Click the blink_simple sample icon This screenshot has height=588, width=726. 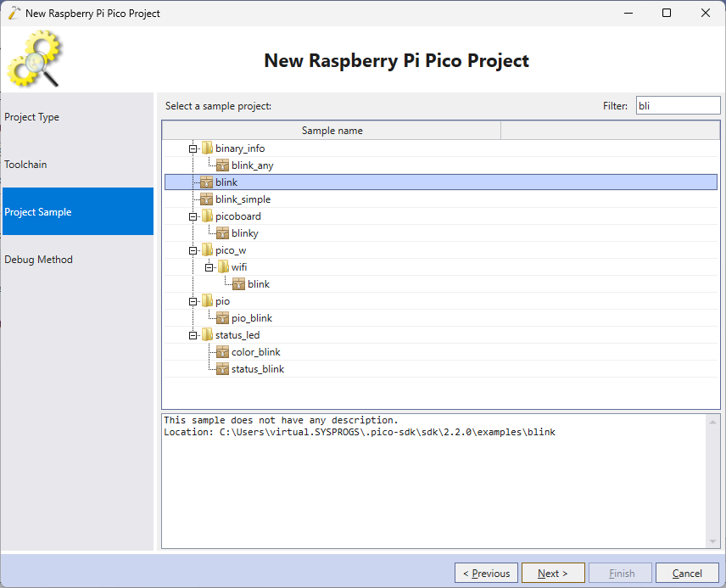[x=207, y=199]
